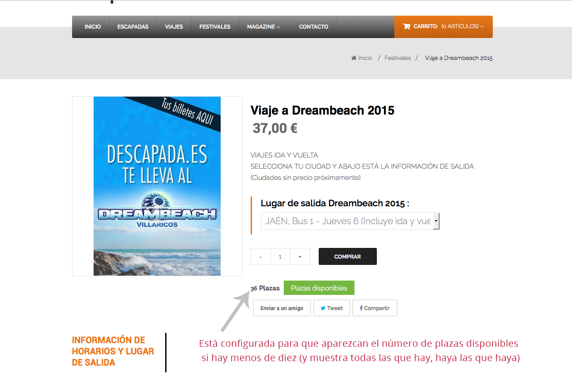Click the quantity input field
Viewport: 572px width, 392px height.
coord(280,256)
